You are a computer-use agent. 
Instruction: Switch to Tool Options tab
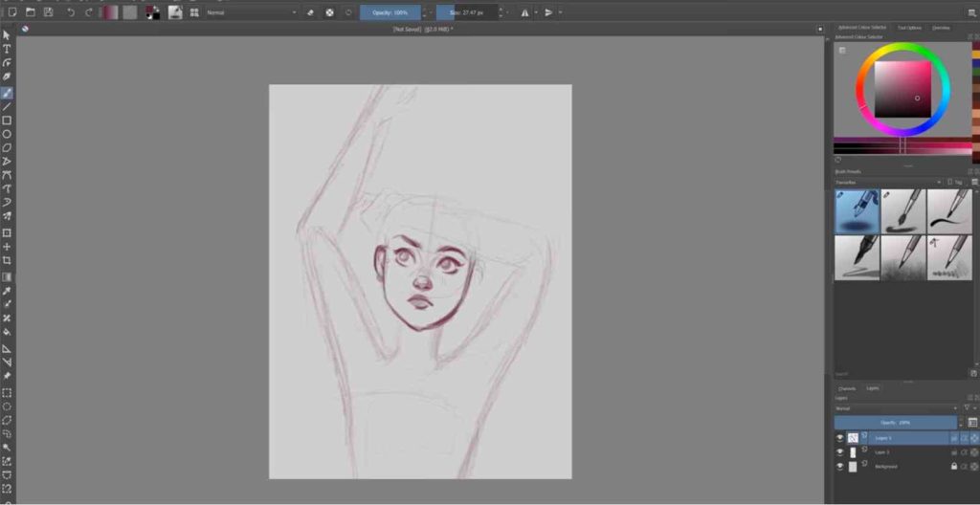pyautogui.click(x=909, y=28)
